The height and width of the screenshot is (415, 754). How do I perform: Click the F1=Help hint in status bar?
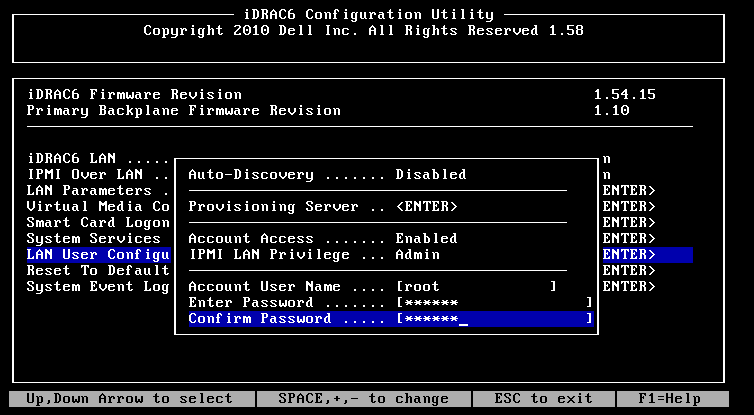point(688,399)
